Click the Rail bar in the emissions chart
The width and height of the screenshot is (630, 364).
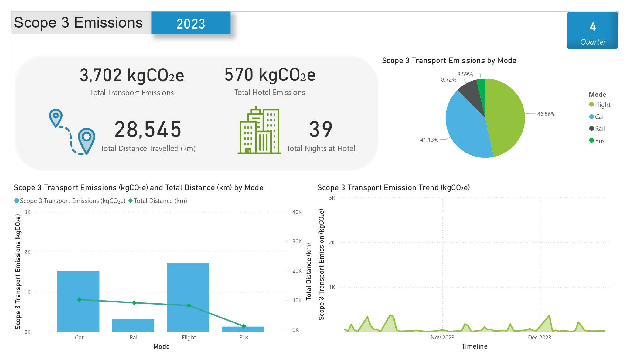pos(133,326)
